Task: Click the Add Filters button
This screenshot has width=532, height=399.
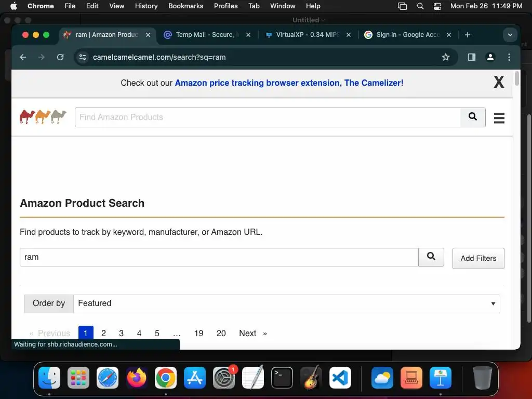Action: [478, 258]
